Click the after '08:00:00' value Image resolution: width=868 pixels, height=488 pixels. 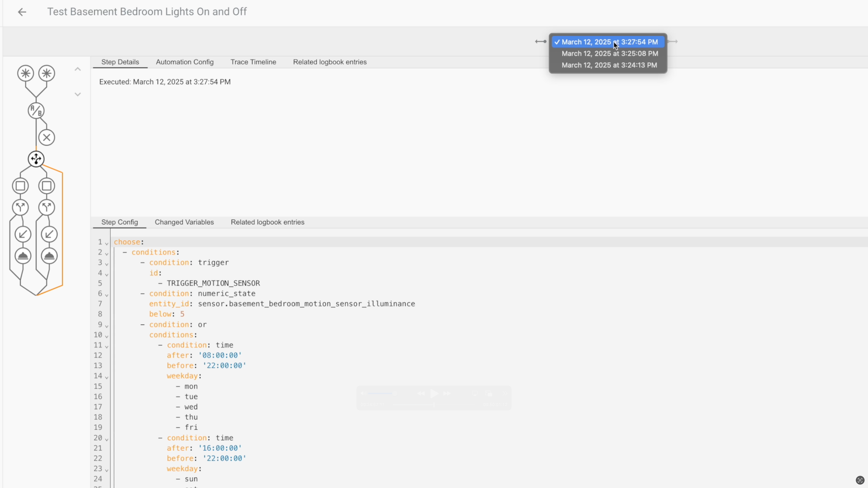220,355
